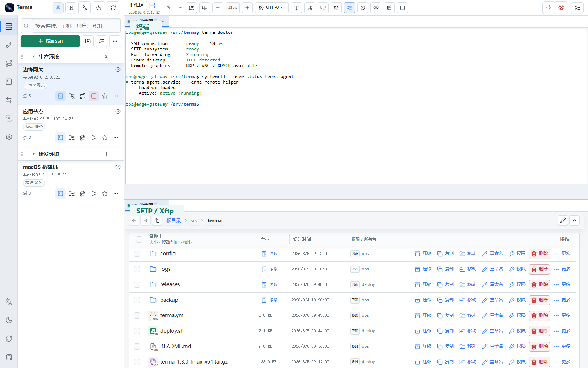Screen dimensions: 588x368
Task: Click the blue lightning icon in toolbar
Action: (549, 8)
